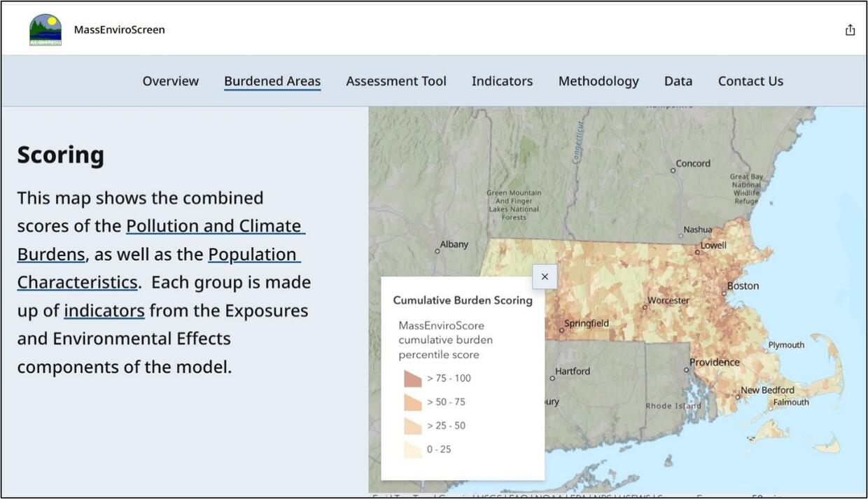Image resolution: width=868 pixels, height=499 pixels.
Task: Click Lowell city marker on map
Action: 697,252
